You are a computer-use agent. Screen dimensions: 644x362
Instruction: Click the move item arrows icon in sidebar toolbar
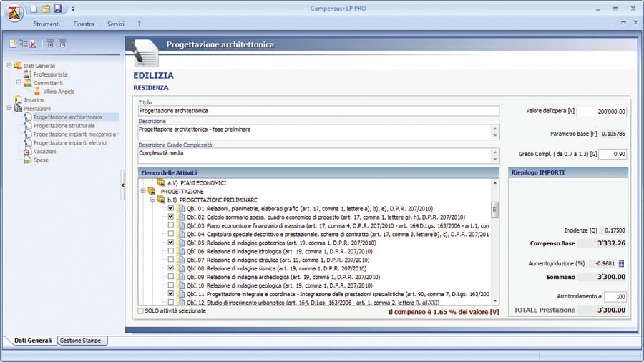pos(24,44)
